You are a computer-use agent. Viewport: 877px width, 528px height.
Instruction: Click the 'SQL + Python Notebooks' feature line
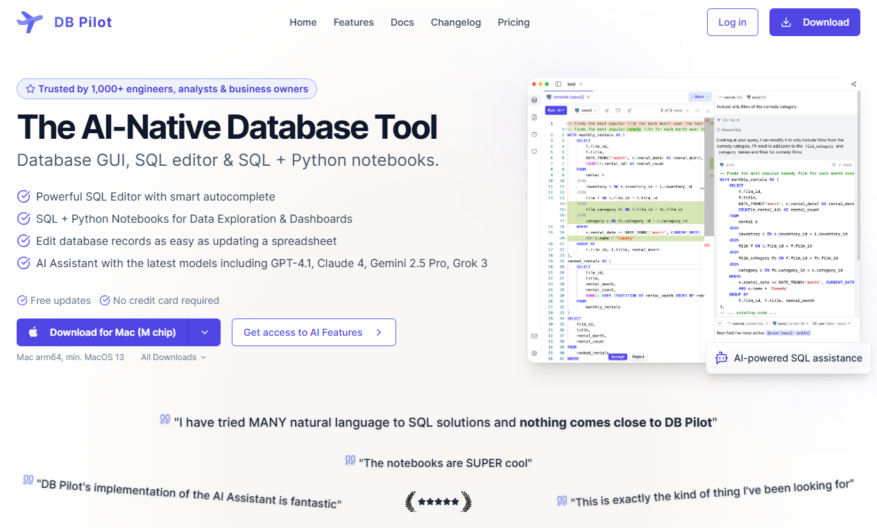pyautogui.click(x=194, y=219)
